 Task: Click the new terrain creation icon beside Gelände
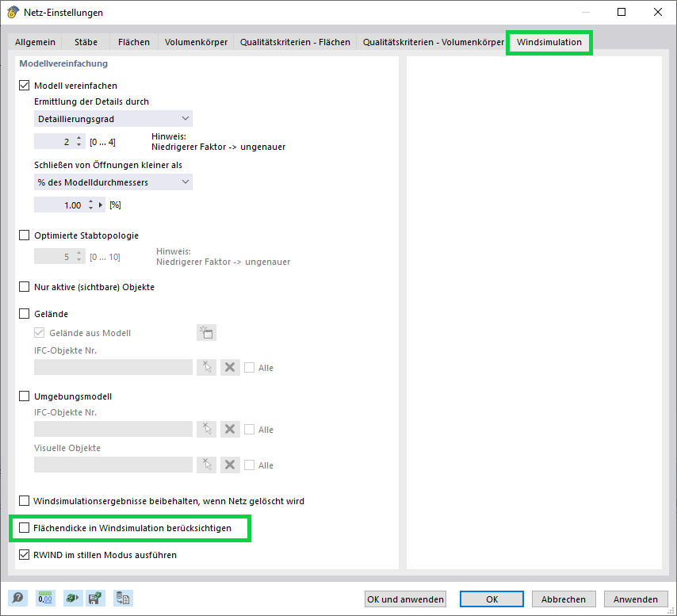pyautogui.click(x=206, y=332)
